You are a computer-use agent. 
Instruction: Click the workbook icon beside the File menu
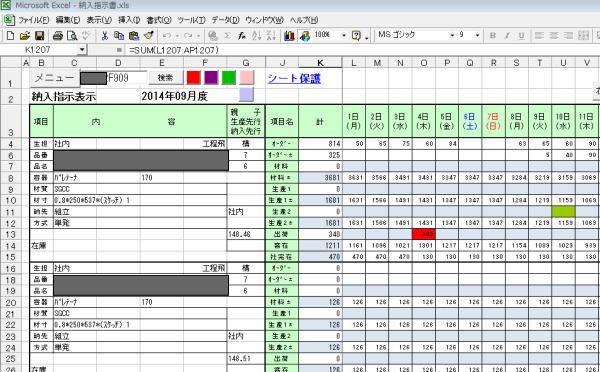click(x=8, y=20)
